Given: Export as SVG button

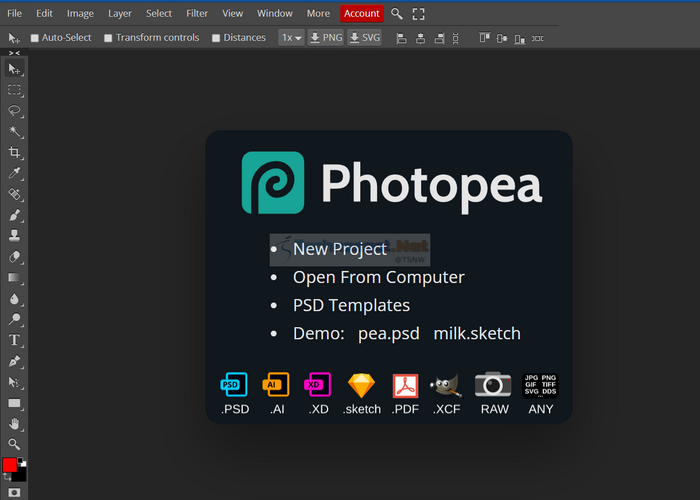Looking at the screenshot, I should (x=364, y=38).
